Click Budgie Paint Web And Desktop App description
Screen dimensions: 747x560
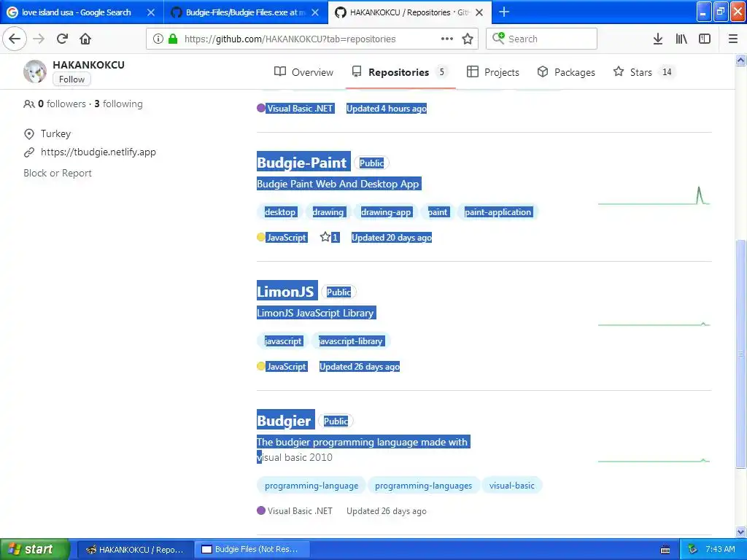coord(338,184)
